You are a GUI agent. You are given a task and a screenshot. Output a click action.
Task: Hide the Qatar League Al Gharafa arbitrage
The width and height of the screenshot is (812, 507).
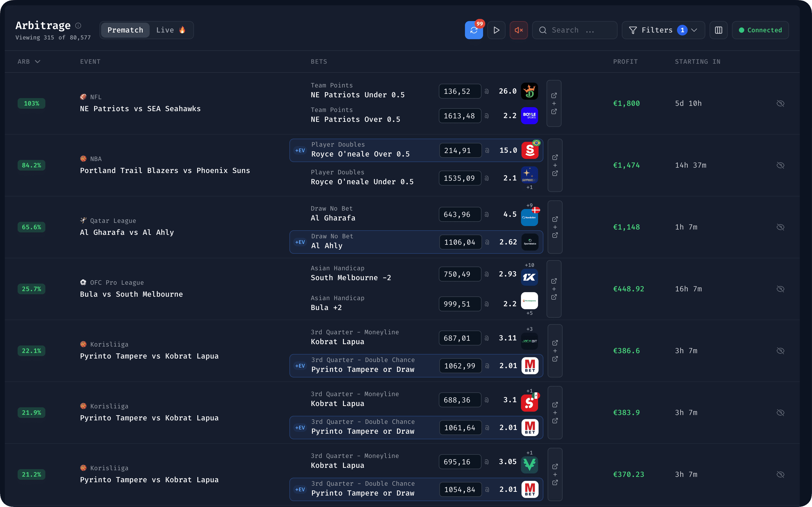781,227
